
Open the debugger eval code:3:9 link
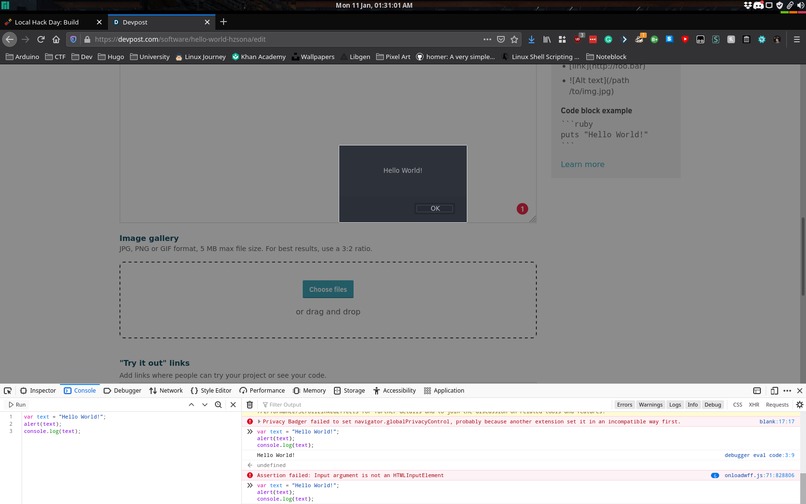point(759,455)
